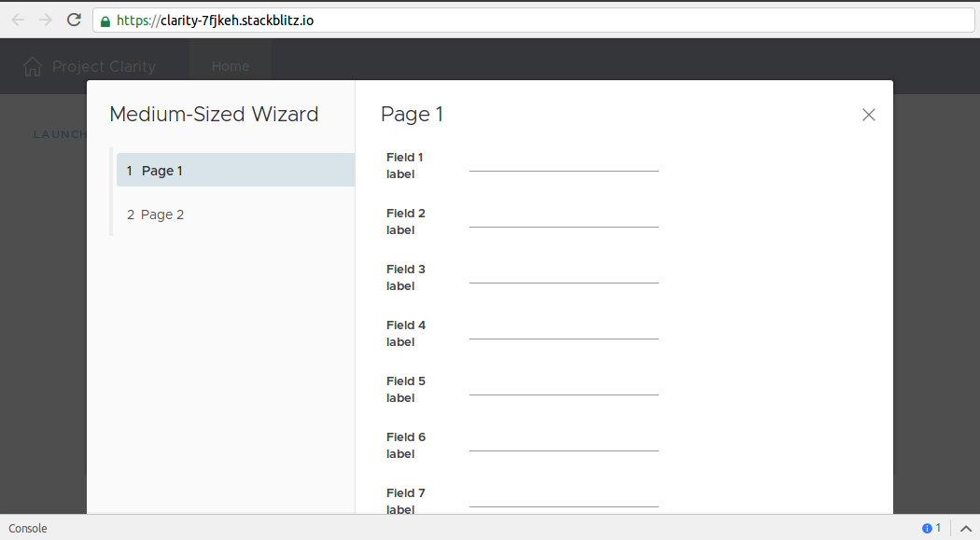This screenshot has height=540, width=980.
Task: Click the Field 3 label text
Action: [406, 277]
